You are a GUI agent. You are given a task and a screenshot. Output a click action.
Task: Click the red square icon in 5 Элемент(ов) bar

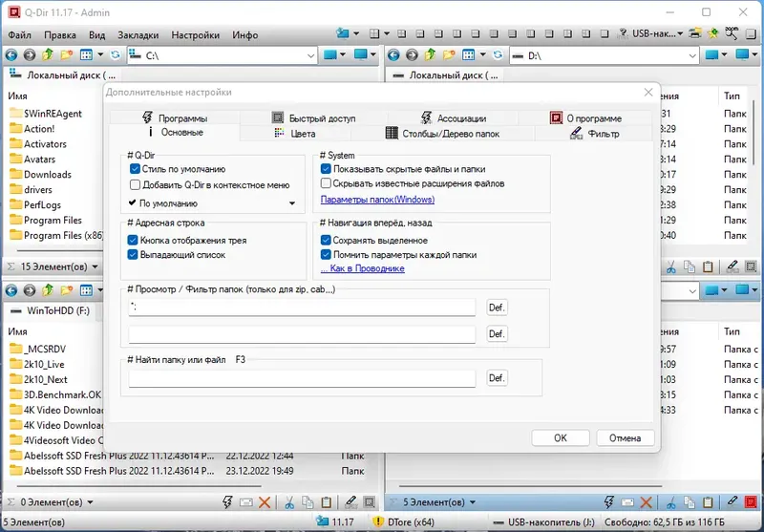(x=751, y=502)
